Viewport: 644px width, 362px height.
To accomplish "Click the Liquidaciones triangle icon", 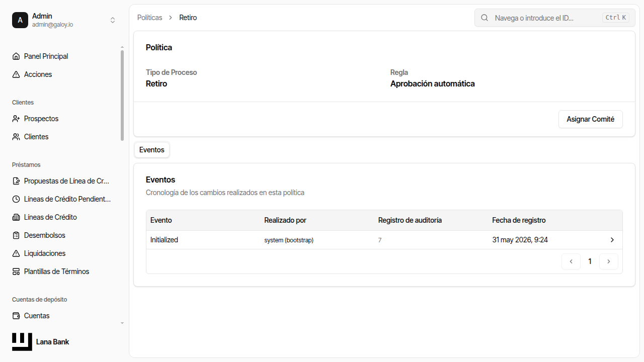I will point(16,253).
